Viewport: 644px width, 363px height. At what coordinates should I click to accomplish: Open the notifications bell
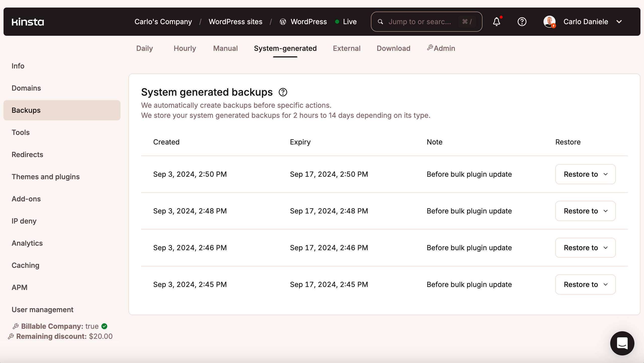(496, 22)
